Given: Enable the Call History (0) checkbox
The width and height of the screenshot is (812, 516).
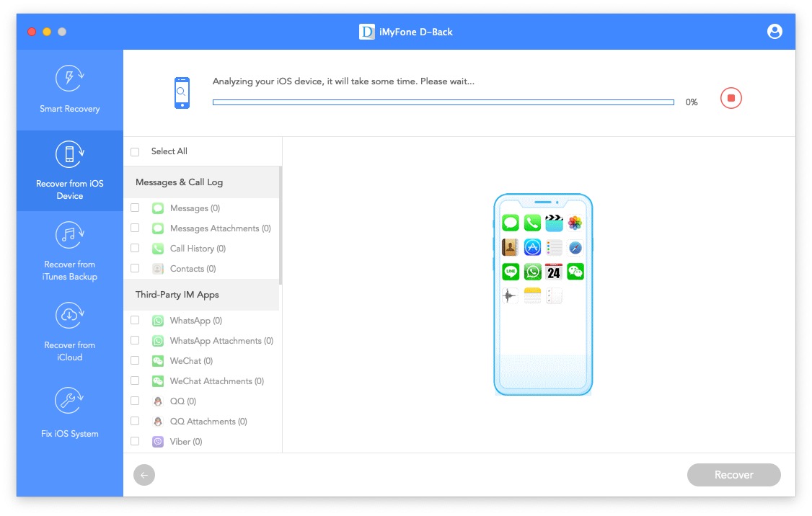Looking at the screenshot, I should point(135,248).
